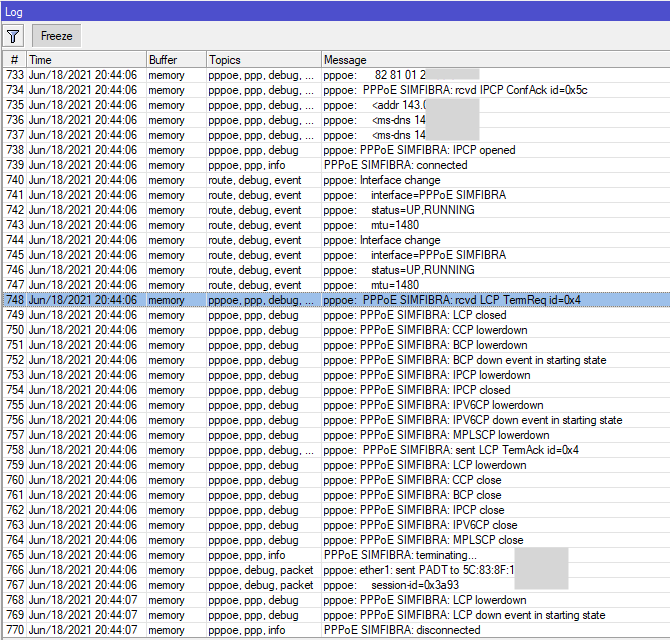Click row 736 ms-dns message
The height and width of the screenshot is (640, 670).
[x=374, y=120]
